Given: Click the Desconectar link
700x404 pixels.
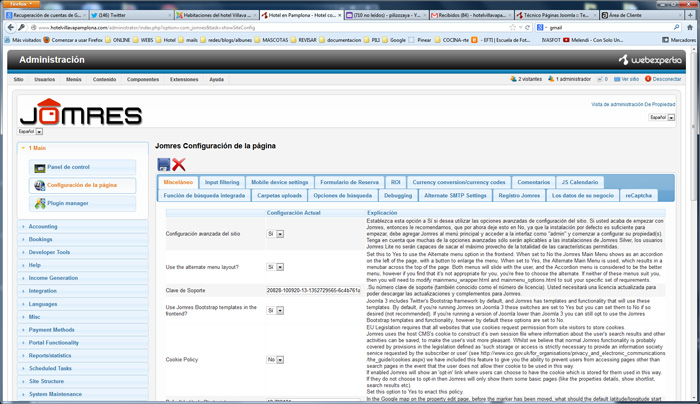Looking at the screenshot, I should click(667, 79).
